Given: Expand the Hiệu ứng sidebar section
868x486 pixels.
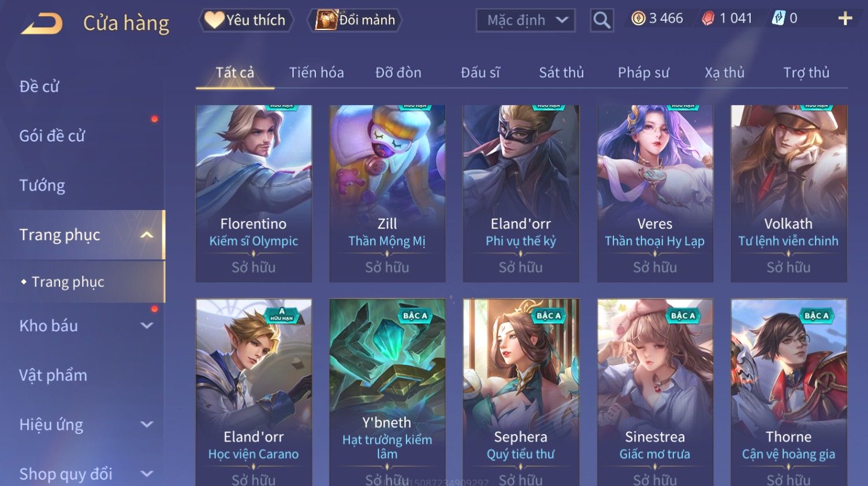Looking at the screenshot, I should click(147, 425).
